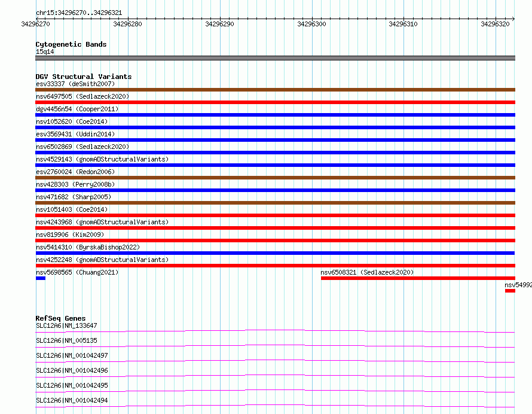
Task: Open nsv6497505 (Sedlazeck2020) variant label
Action: [x=82, y=96]
